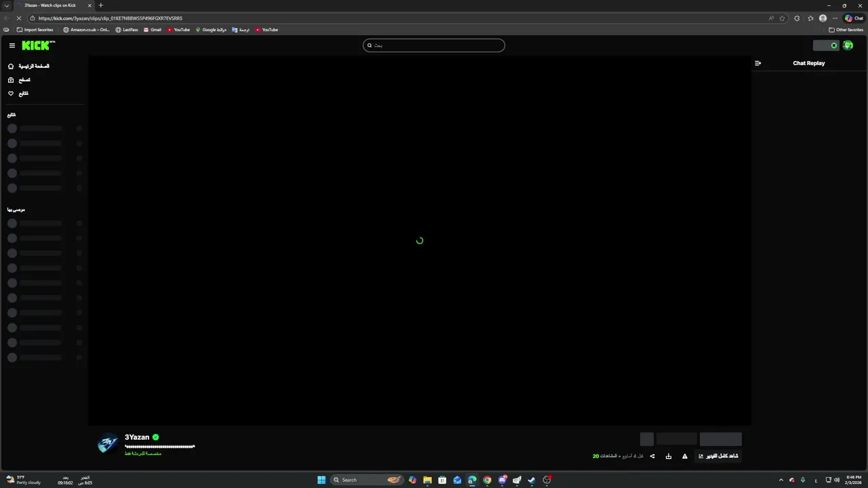Add this page to favorites star
This screenshot has height=488, width=868.
click(782, 18)
